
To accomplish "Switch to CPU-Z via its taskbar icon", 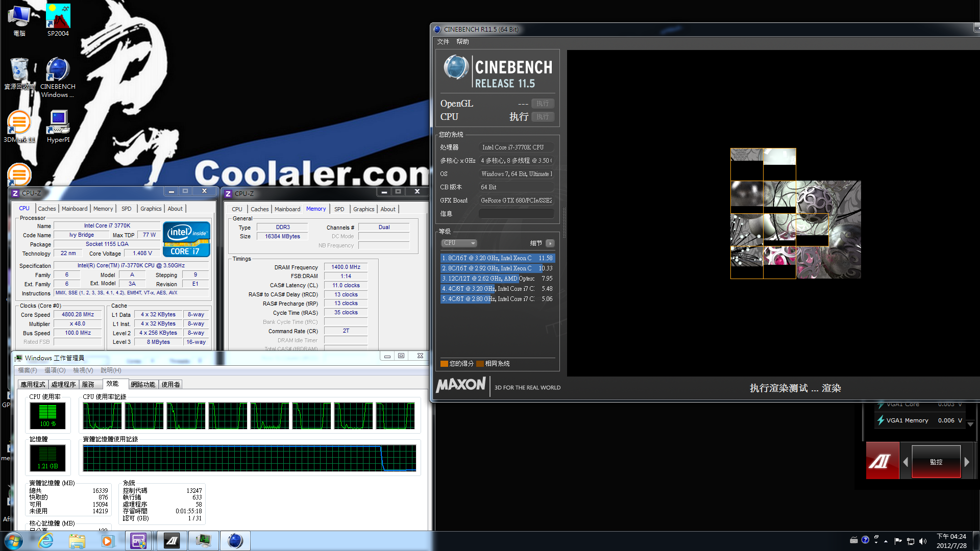I will coord(138,541).
